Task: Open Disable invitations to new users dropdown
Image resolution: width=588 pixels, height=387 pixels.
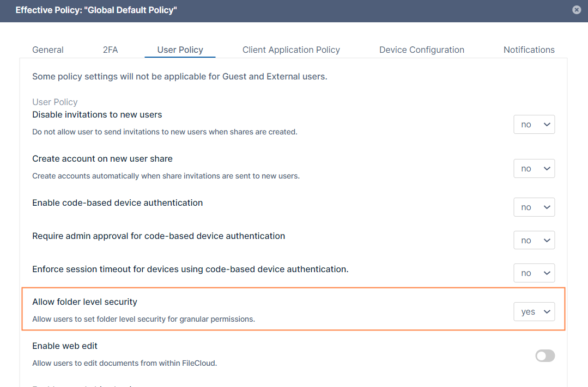Action: (x=534, y=125)
